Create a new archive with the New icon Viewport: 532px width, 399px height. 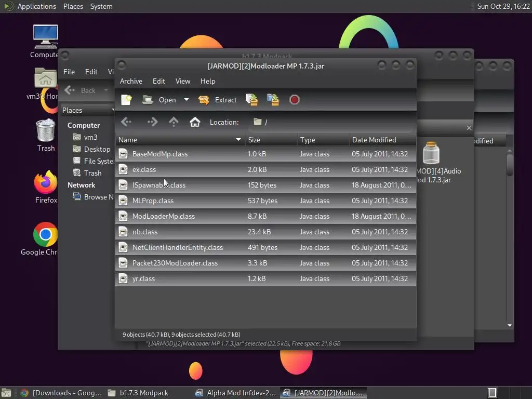[x=126, y=100]
